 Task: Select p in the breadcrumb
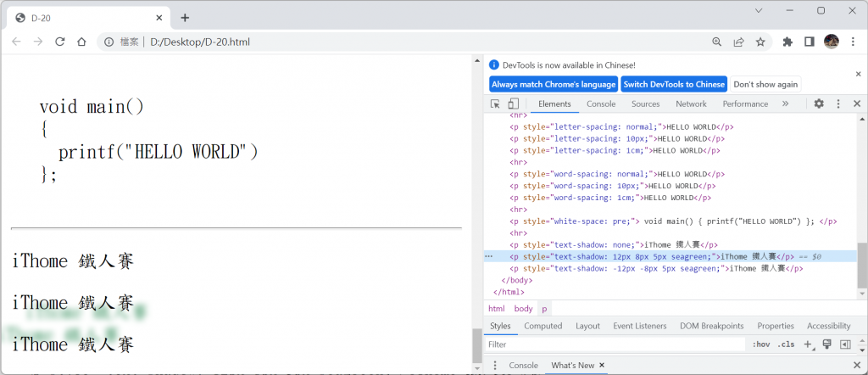tap(544, 309)
